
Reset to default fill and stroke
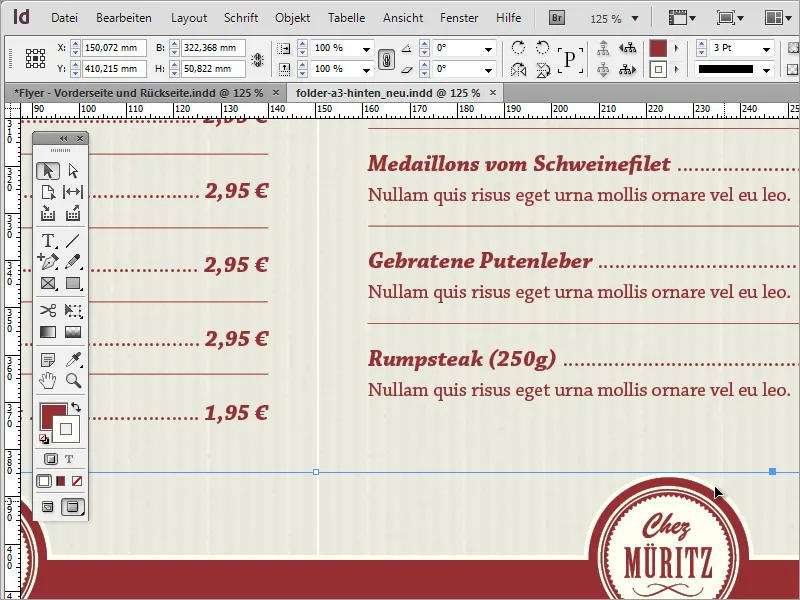pos(44,439)
